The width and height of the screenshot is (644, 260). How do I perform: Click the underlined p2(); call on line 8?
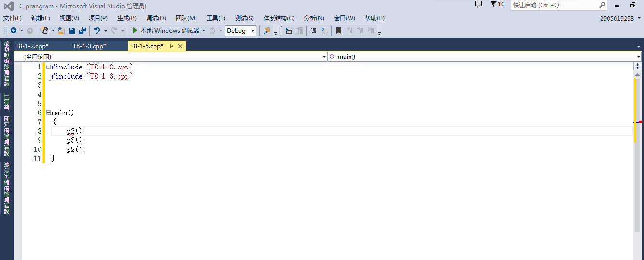[x=76, y=131]
